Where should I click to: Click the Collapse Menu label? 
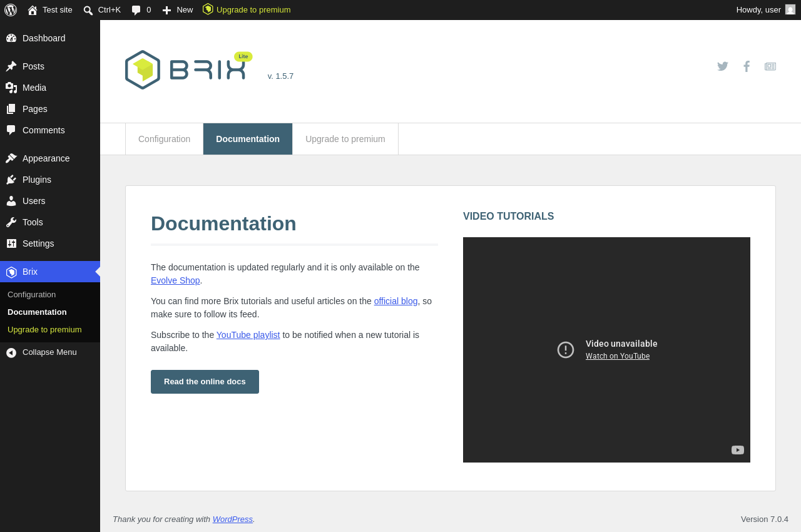49,352
